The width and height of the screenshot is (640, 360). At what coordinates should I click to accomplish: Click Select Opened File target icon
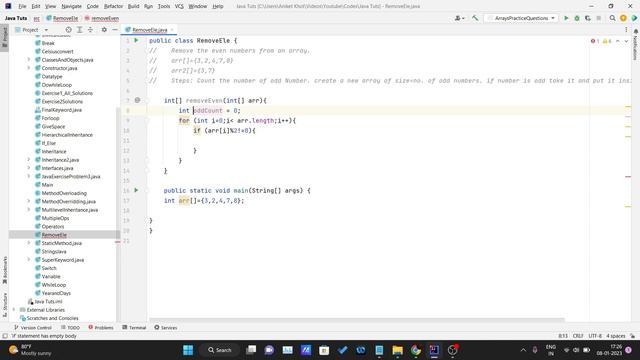[69, 30]
